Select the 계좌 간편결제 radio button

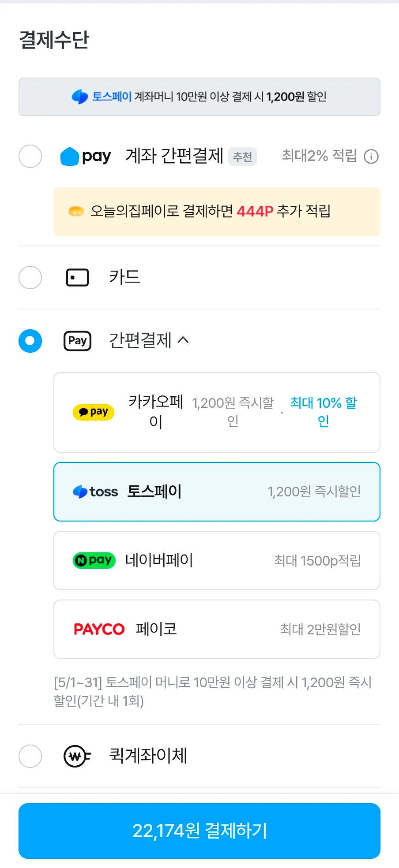30,156
